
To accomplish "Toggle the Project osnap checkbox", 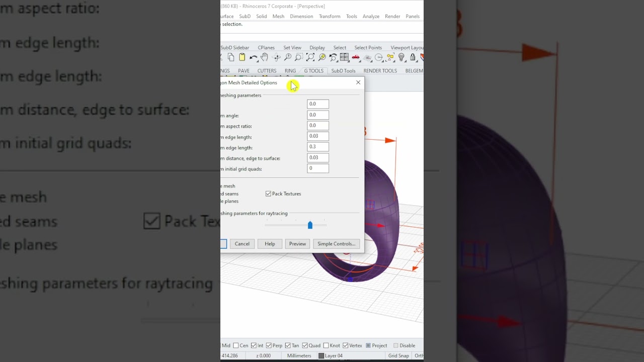I will point(368,345).
